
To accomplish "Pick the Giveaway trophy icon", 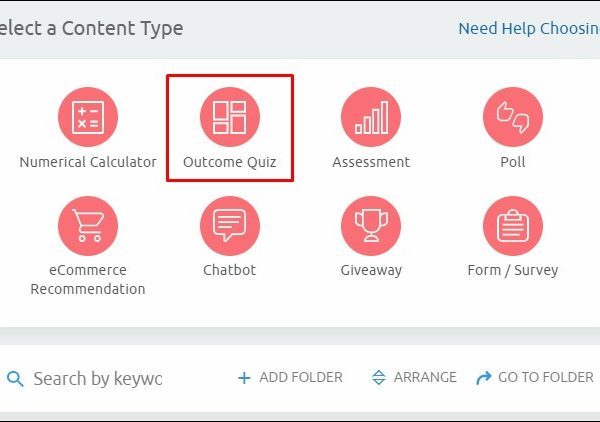I will point(371,225).
